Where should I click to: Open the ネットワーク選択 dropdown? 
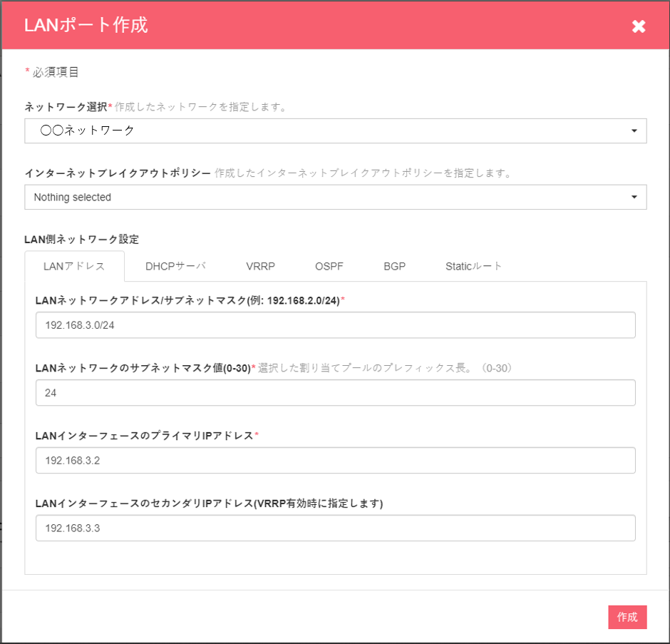(336, 131)
